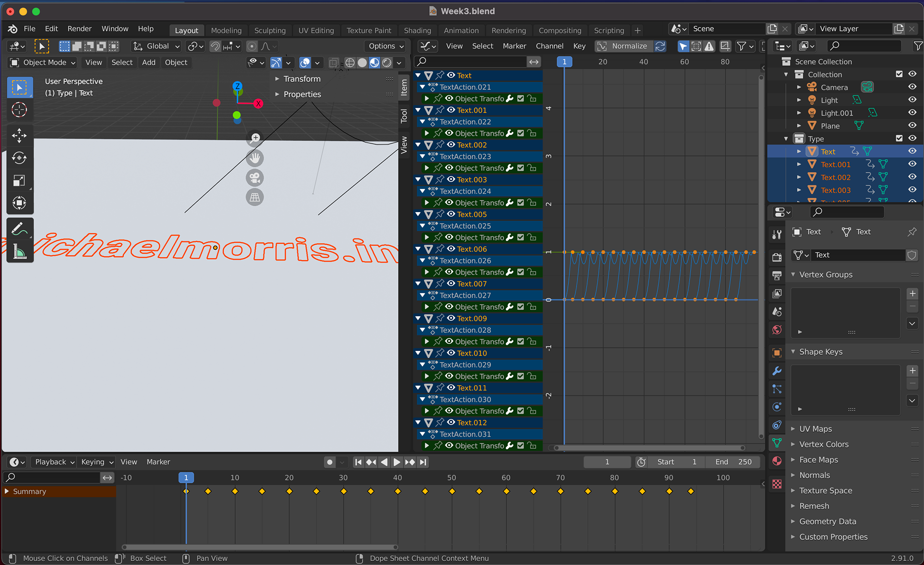The height and width of the screenshot is (565, 924).
Task: Uncheck the Type collection checkbox
Action: pos(899,138)
